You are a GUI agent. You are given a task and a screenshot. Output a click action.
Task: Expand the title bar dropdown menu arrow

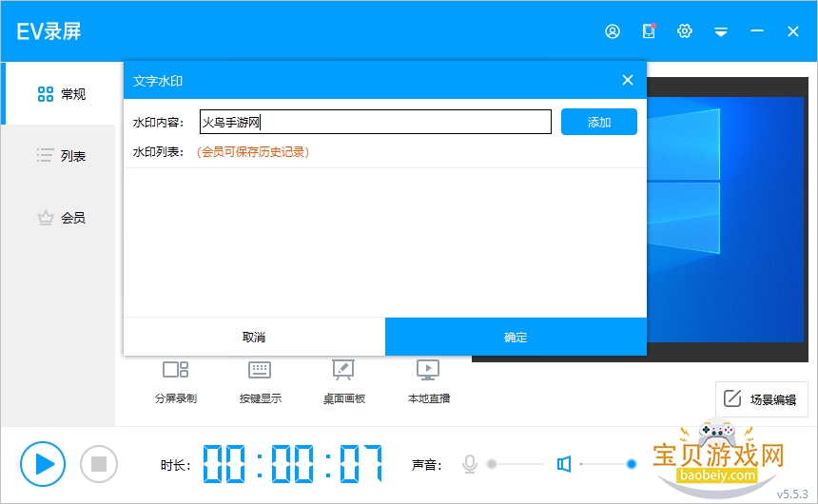721,32
